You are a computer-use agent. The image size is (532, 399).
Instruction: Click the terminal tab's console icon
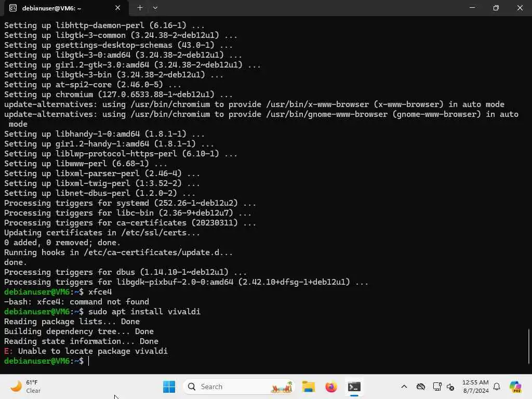pos(13,8)
